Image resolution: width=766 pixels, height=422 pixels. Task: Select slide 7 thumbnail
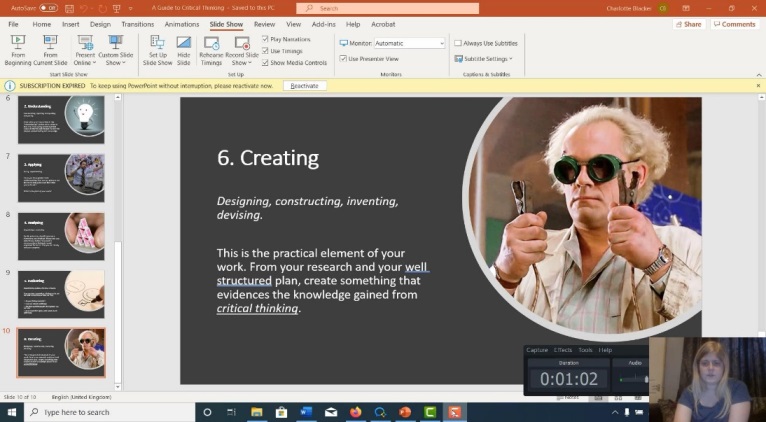pyautogui.click(x=61, y=178)
